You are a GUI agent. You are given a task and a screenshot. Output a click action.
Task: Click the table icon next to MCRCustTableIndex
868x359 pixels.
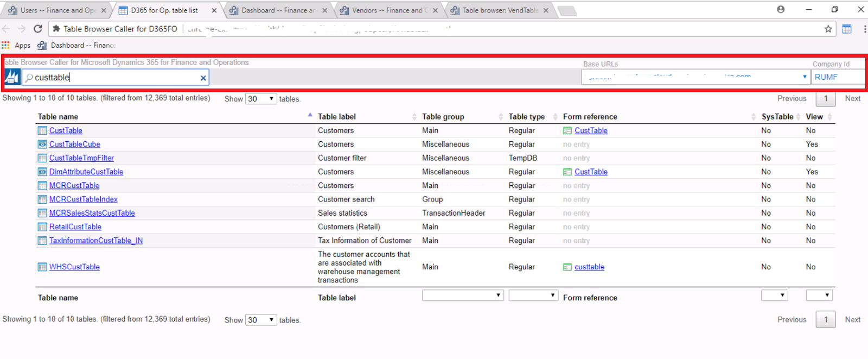click(42, 199)
